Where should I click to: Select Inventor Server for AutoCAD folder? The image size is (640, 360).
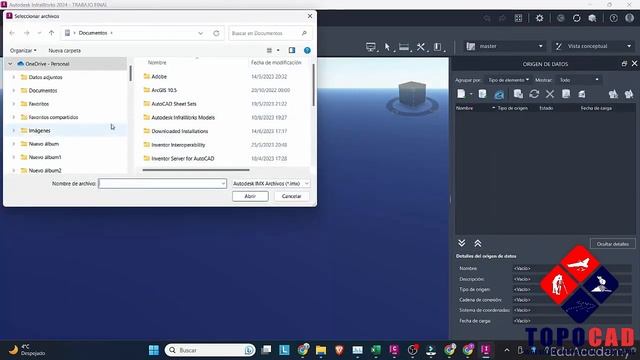[182, 158]
